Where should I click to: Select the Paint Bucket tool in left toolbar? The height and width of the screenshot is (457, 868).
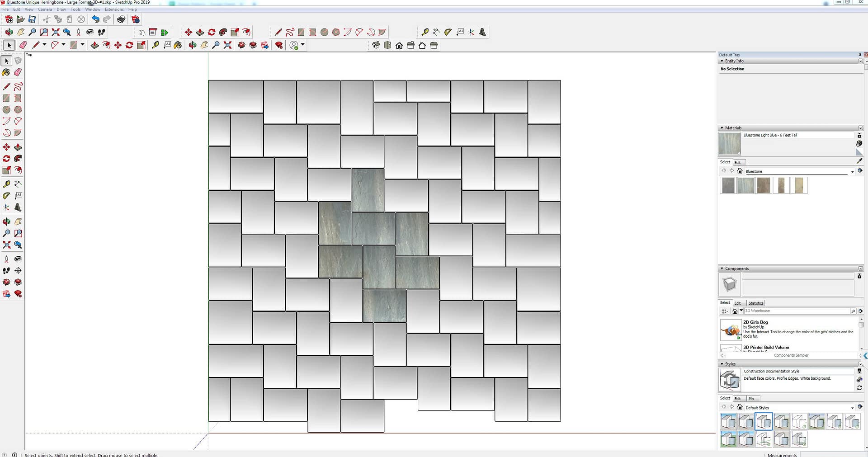(x=6, y=72)
